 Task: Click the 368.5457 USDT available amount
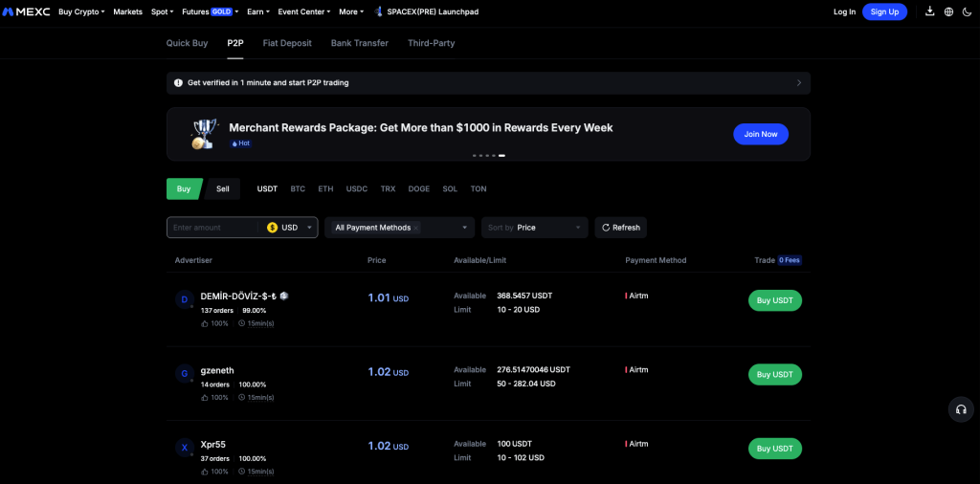coord(524,296)
